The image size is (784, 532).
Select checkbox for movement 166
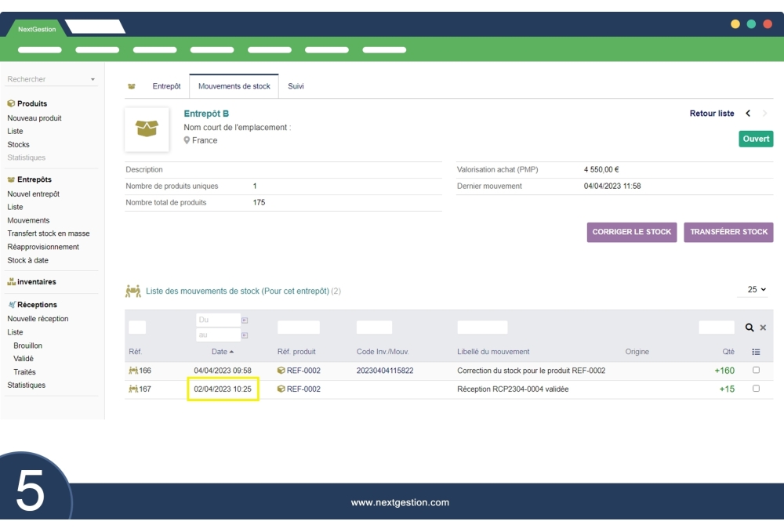[x=756, y=370]
